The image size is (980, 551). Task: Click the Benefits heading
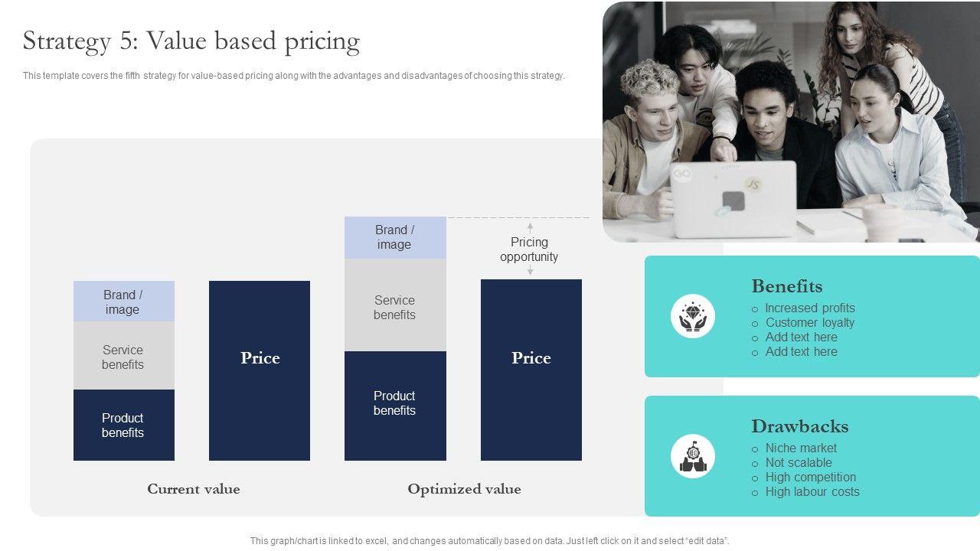(787, 286)
